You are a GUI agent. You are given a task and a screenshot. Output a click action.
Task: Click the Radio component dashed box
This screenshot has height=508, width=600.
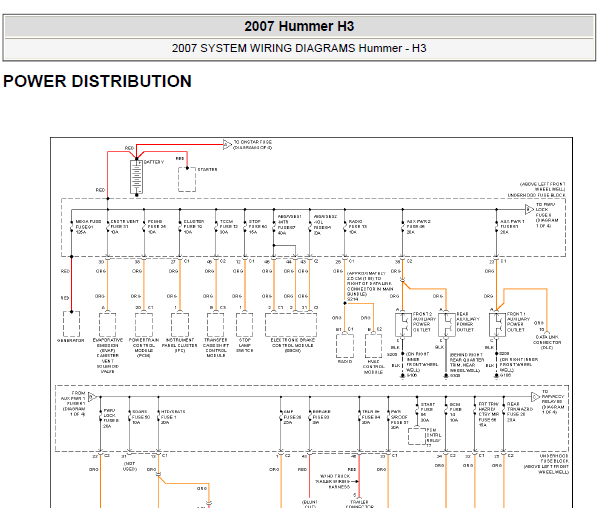[345, 346]
